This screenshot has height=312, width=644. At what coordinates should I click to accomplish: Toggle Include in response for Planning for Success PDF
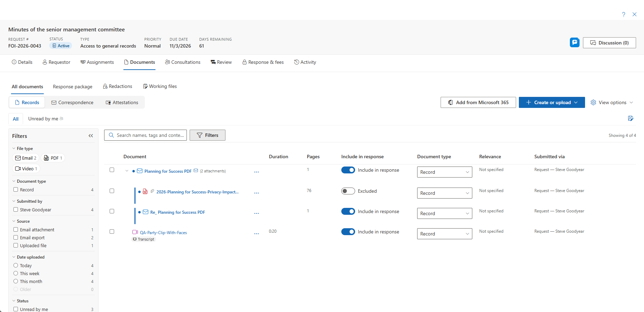tap(348, 170)
